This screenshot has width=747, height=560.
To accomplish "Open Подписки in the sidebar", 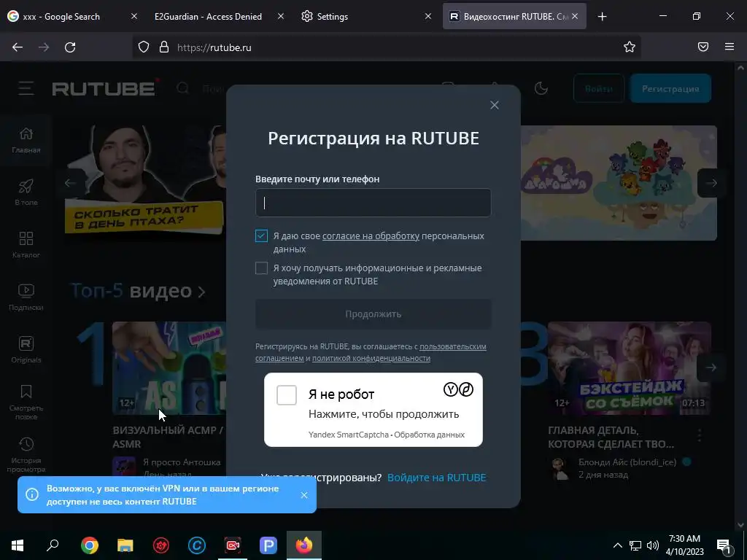I will click(26, 297).
